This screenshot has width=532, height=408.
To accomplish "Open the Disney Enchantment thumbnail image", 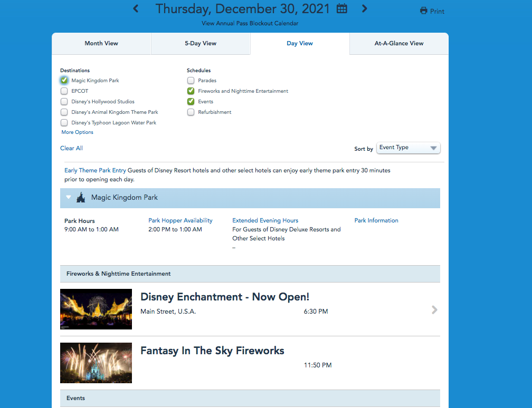I will pos(96,309).
